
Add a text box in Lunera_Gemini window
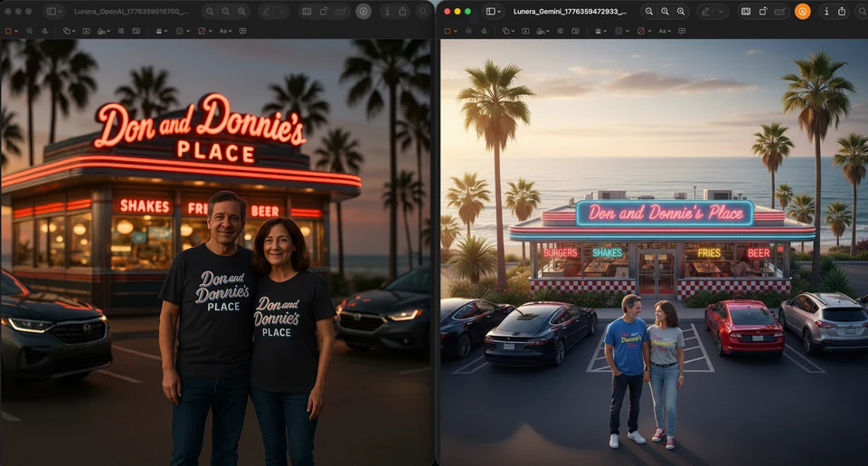tap(525, 31)
